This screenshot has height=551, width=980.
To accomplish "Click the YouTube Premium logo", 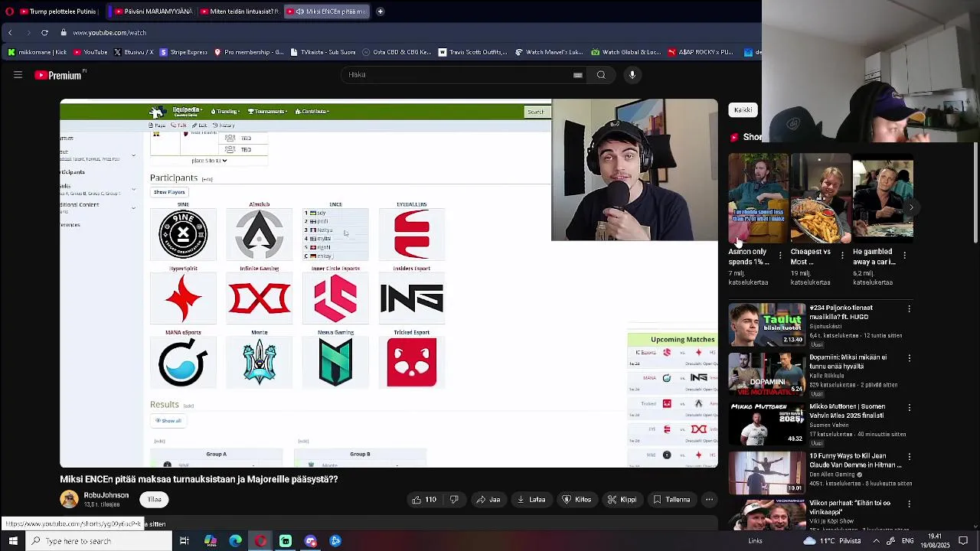I will click(60, 75).
